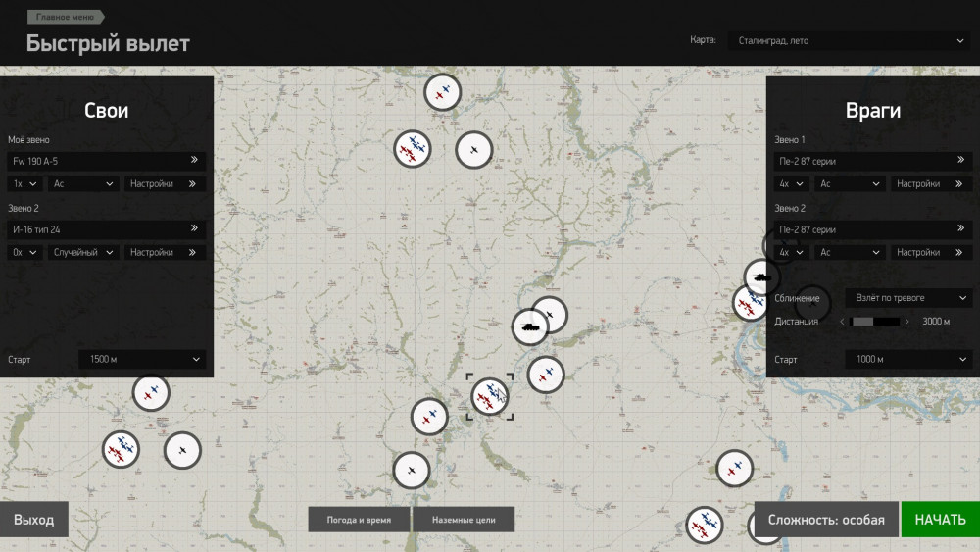Viewport: 980px width, 552px height.
Task: Open the Погода и время settings
Action: tap(359, 520)
